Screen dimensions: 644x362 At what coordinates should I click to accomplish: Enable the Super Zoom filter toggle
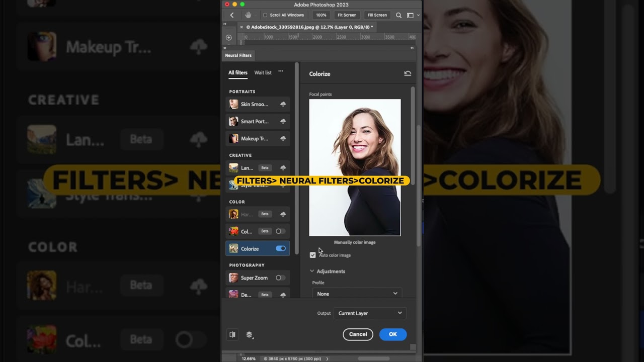pyautogui.click(x=280, y=278)
